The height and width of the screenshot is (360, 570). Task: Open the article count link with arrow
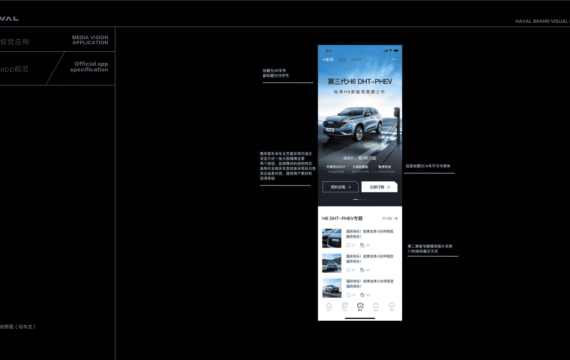(x=390, y=219)
